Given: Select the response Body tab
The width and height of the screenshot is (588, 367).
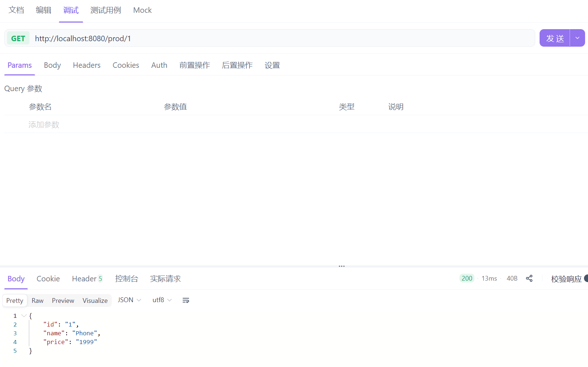Looking at the screenshot, I should tap(16, 279).
